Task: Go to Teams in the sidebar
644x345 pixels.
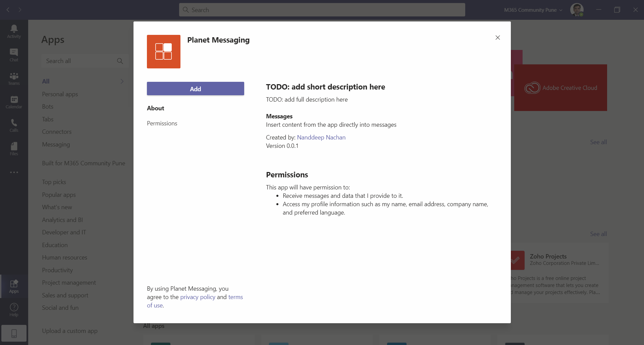Action: tap(14, 78)
